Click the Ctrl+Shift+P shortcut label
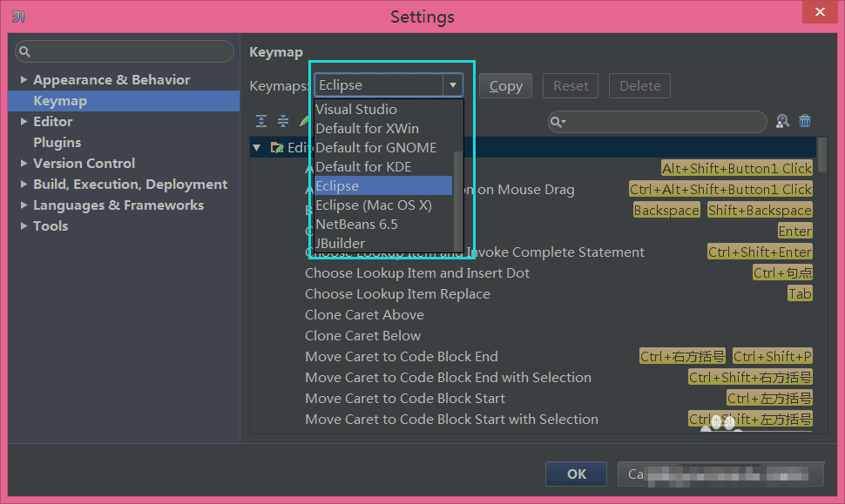This screenshot has width=845, height=504. (772, 357)
